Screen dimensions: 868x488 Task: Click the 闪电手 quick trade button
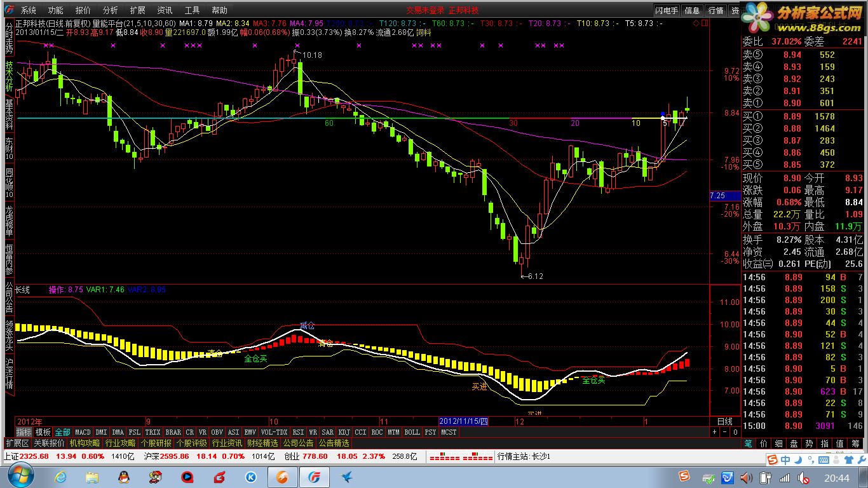point(667,10)
